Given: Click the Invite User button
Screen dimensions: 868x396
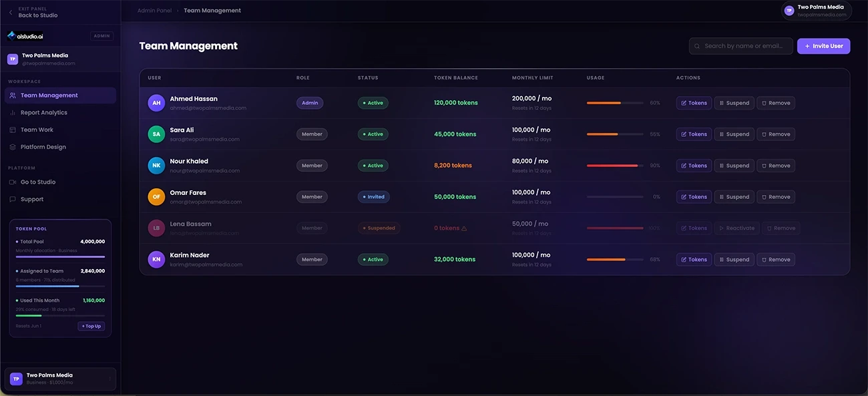Looking at the screenshot, I should coord(823,46).
